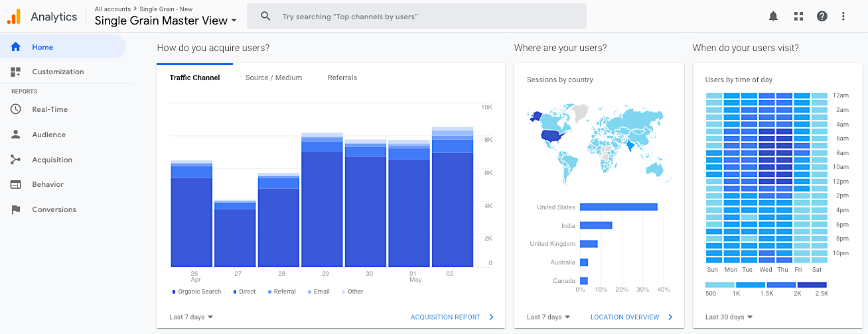
Task: Click the Conversions flag icon
Action: pyautogui.click(x=16, y=209)
